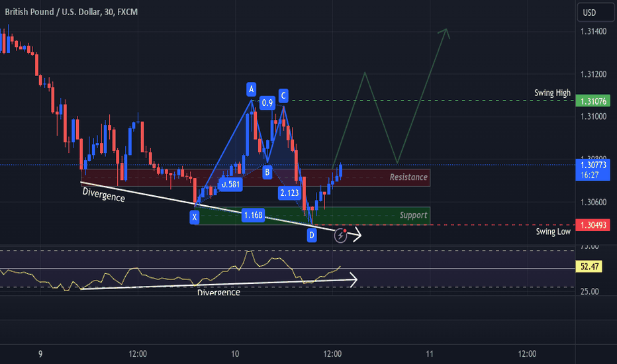Click the 2.123 ratio label
This screenshot has width=617, height=364.
289,193
